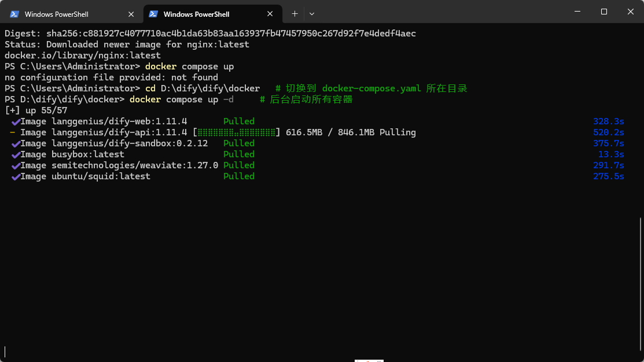The image size is (644, 362).
Task: Click the terminal vertical scrollbar thumb
Action: click(641, 283)
